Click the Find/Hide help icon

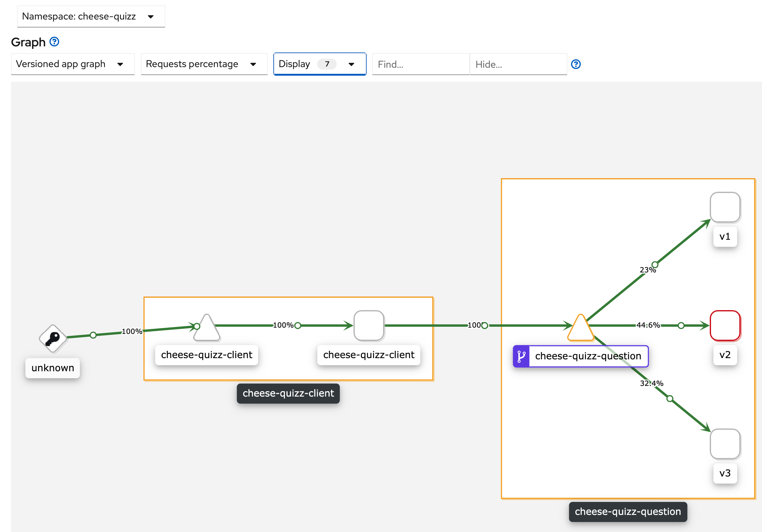click(x=576, y=64)
